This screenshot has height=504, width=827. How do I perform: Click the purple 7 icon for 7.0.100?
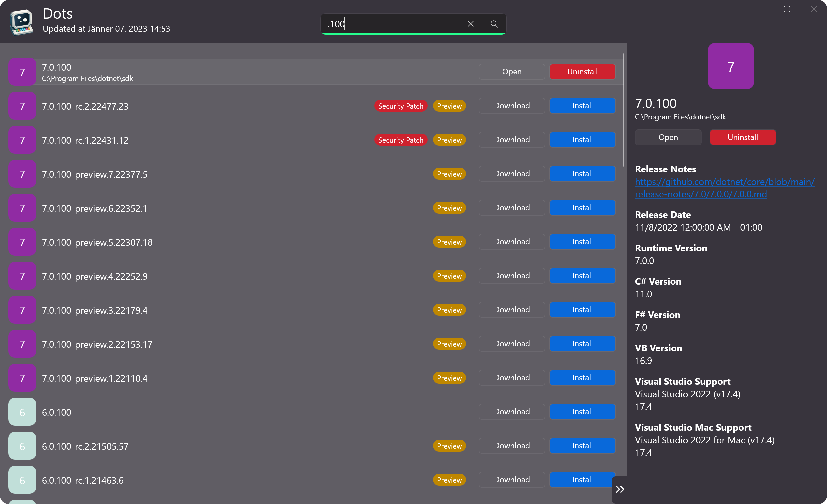click(x=22, y=72)
